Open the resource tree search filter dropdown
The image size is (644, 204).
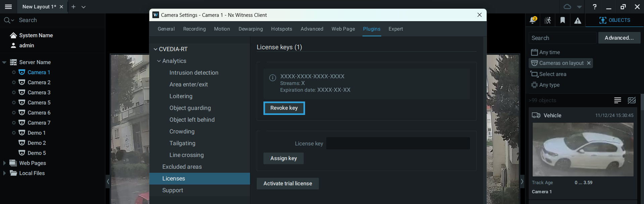(x=9, y=20)
